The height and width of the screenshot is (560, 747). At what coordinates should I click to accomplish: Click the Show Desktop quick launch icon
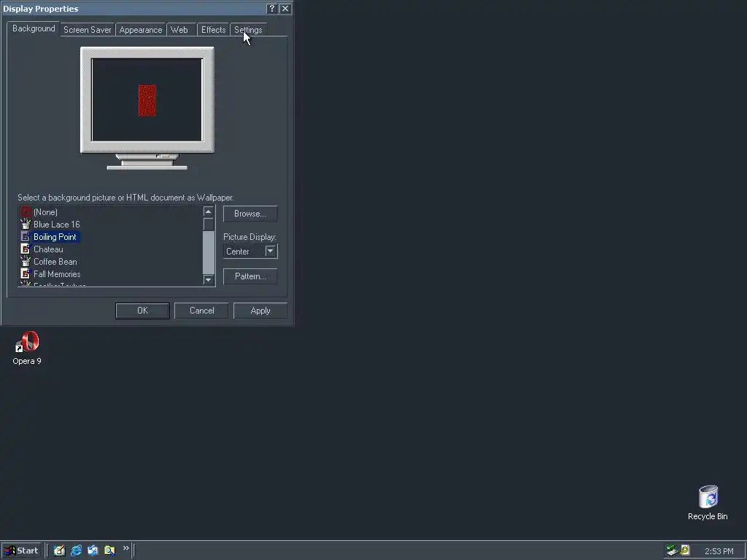coord(59,551)
